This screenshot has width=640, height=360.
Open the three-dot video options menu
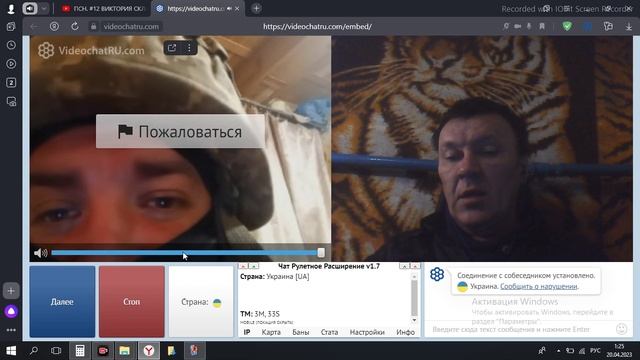(x=189, y=48)
